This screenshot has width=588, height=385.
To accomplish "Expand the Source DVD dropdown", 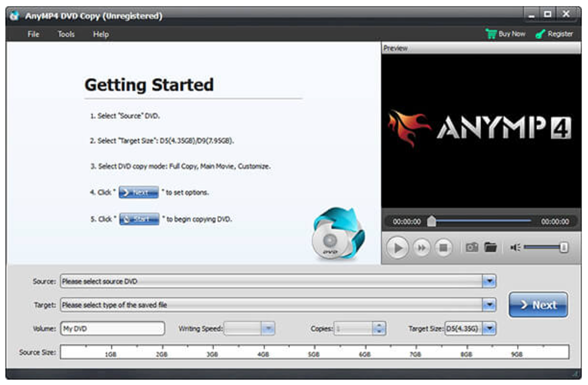I will point(489,281).
